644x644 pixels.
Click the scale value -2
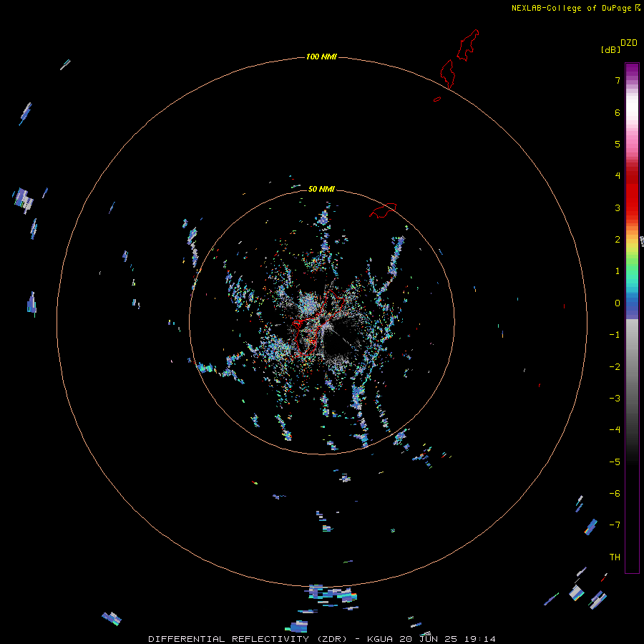click(x=615, y=366)
